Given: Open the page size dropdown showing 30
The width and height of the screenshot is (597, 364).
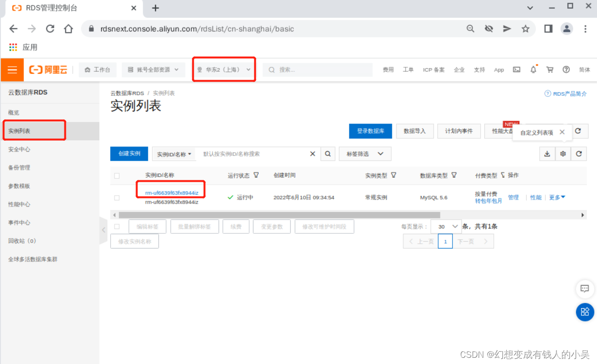Looking at the screenshot, I should (x=446, y=226).
